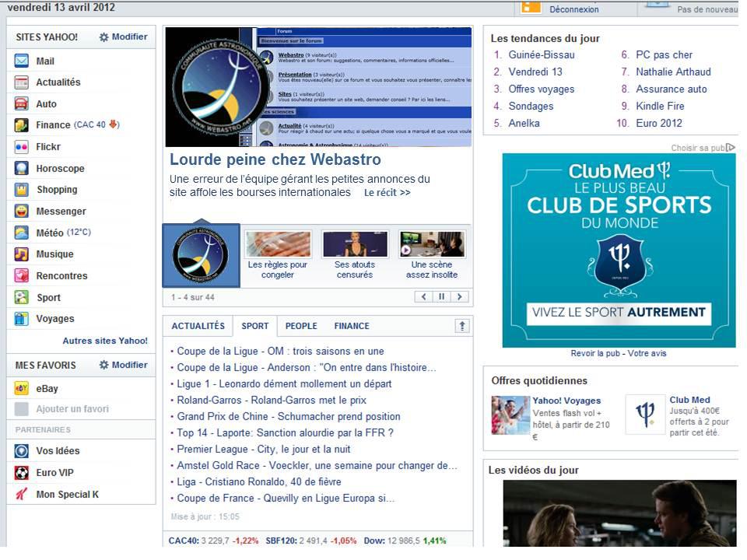
Task: Open Vendredi 13 trend
Action: click(535, 72)
